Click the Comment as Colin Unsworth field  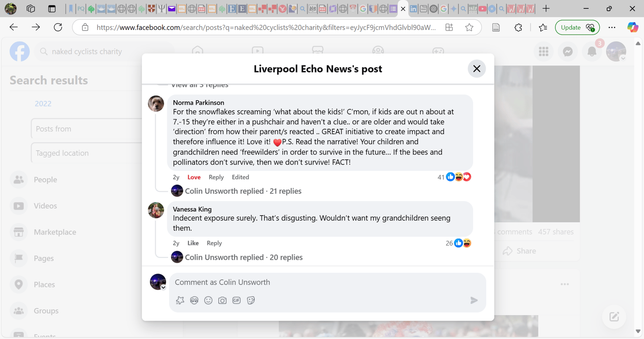327,282
